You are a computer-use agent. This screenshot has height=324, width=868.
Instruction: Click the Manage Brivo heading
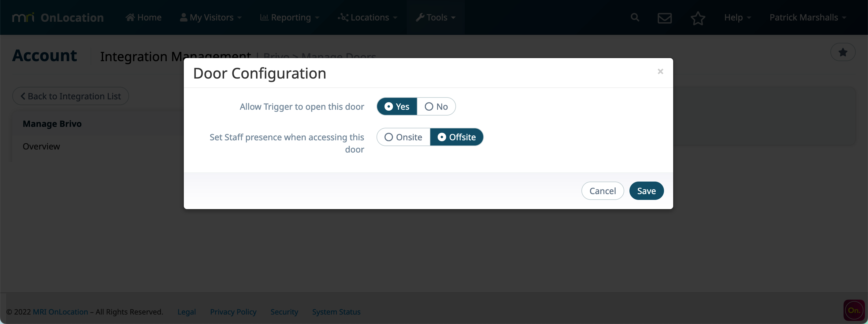coord(52,124)
